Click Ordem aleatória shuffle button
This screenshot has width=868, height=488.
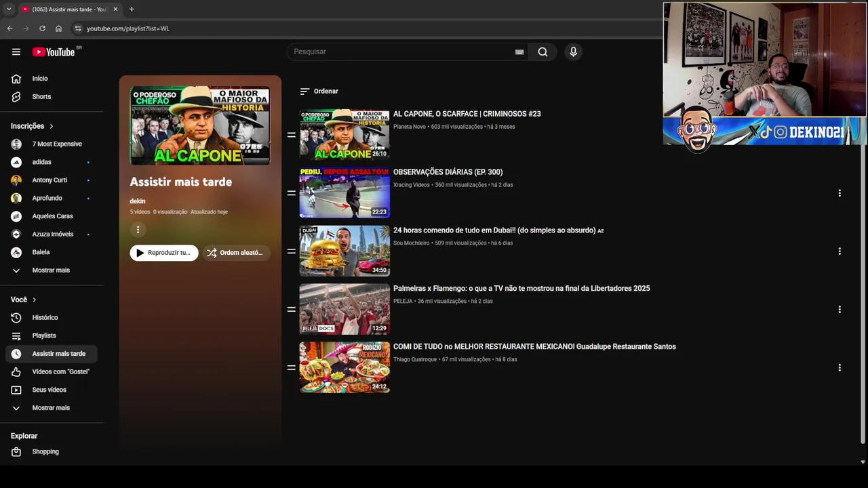coord(235,253)
